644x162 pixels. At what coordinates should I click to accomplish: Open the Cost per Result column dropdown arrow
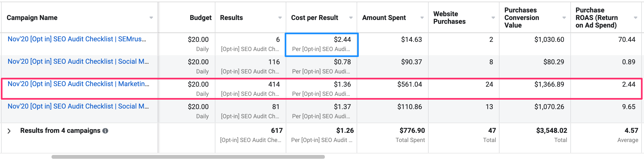pyautogui.click(x=351, y=18)
